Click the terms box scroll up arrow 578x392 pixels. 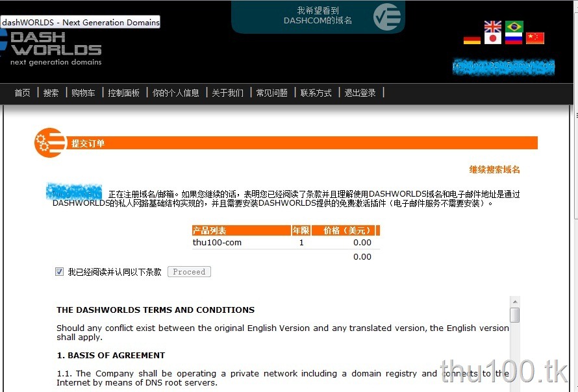515,302
